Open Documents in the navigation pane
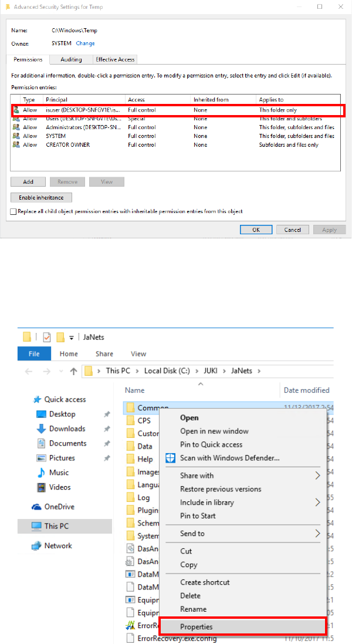 [67, 443]
